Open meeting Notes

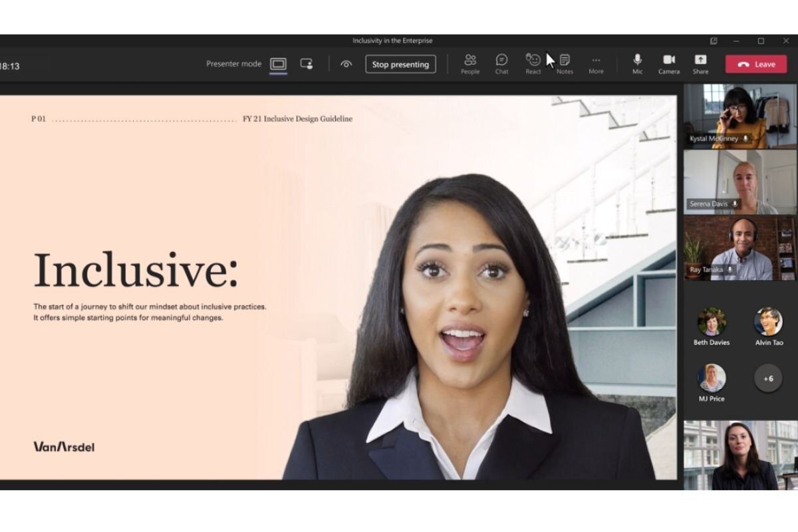click(x=565, y=64)
